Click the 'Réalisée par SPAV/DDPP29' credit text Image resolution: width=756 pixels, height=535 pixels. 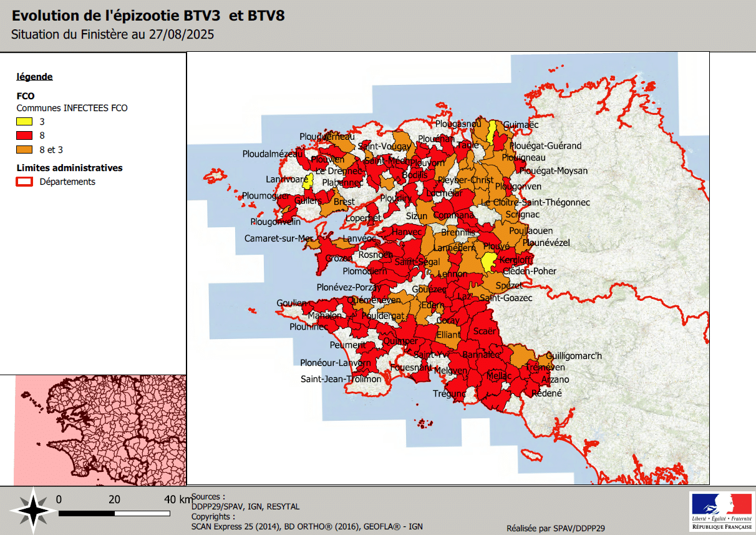(555, 528)
